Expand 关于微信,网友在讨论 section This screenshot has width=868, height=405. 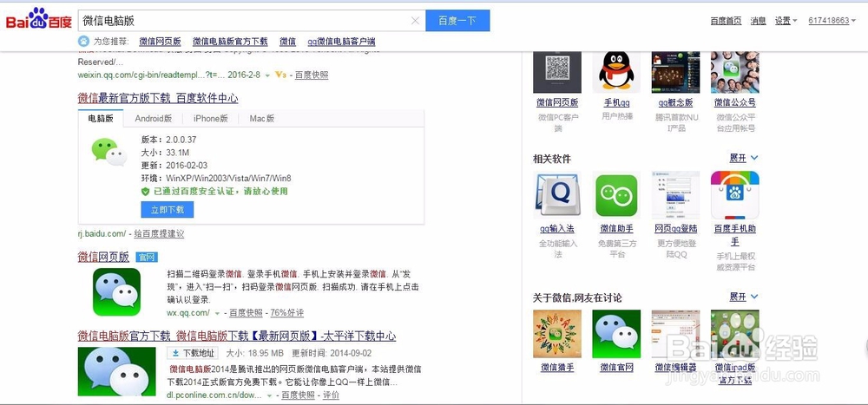pos(744,297)
